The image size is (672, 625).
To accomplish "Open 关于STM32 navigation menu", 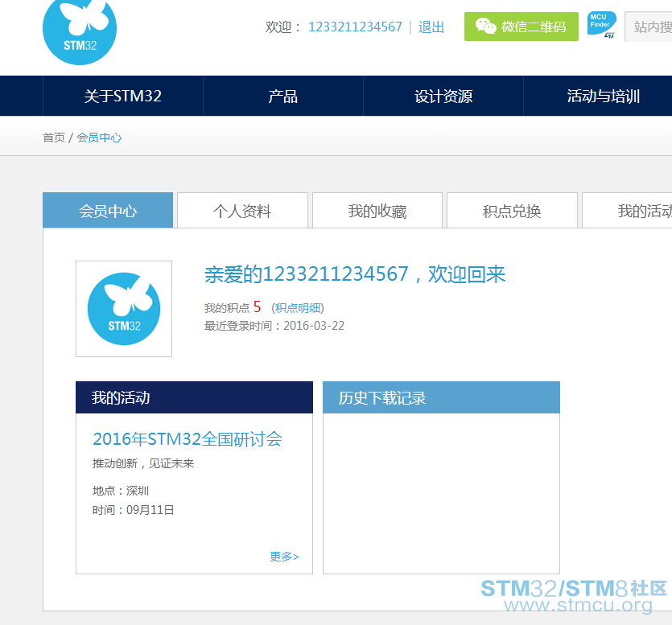I will (x=122, y=96).
